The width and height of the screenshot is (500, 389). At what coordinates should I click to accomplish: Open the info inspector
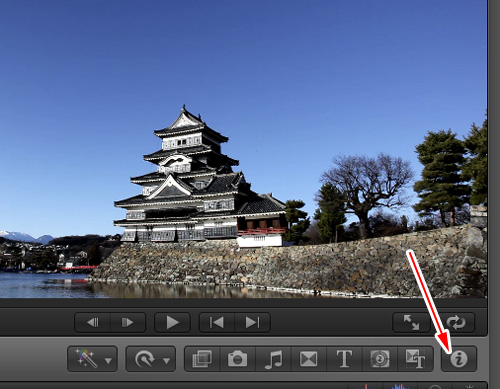pos(459,359)
